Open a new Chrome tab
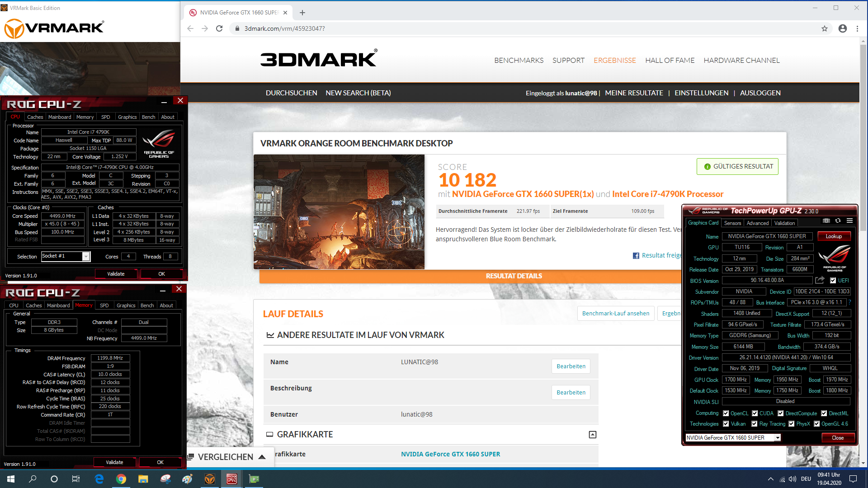The height and width of the screenshot is (488, 868). 302,13
